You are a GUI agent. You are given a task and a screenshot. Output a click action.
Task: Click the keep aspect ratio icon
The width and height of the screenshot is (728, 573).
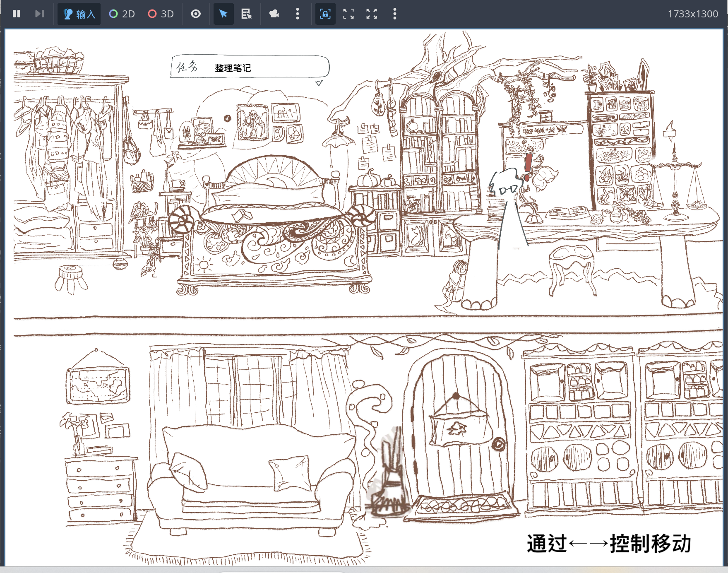348,14
